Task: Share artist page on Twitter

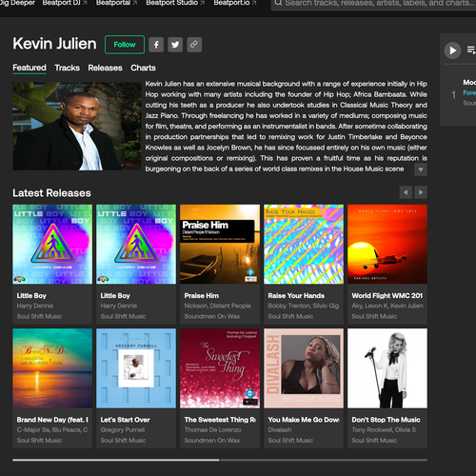Action: (x=175, y=45)
